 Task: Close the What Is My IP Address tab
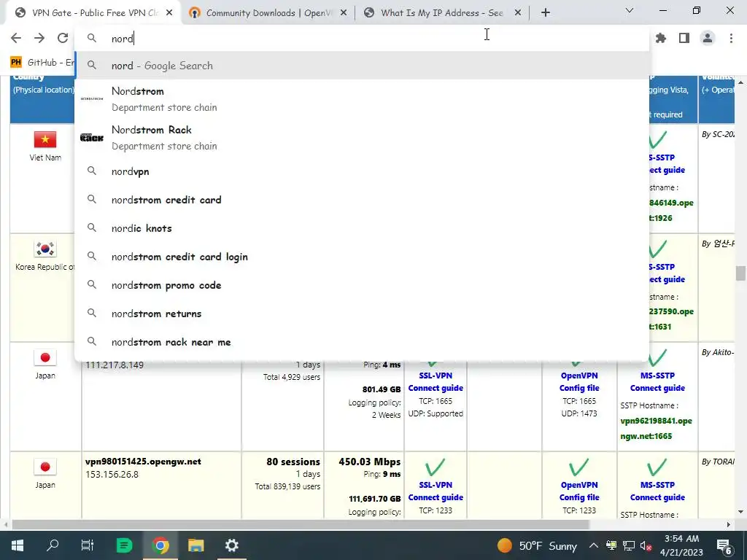point(518,13)
